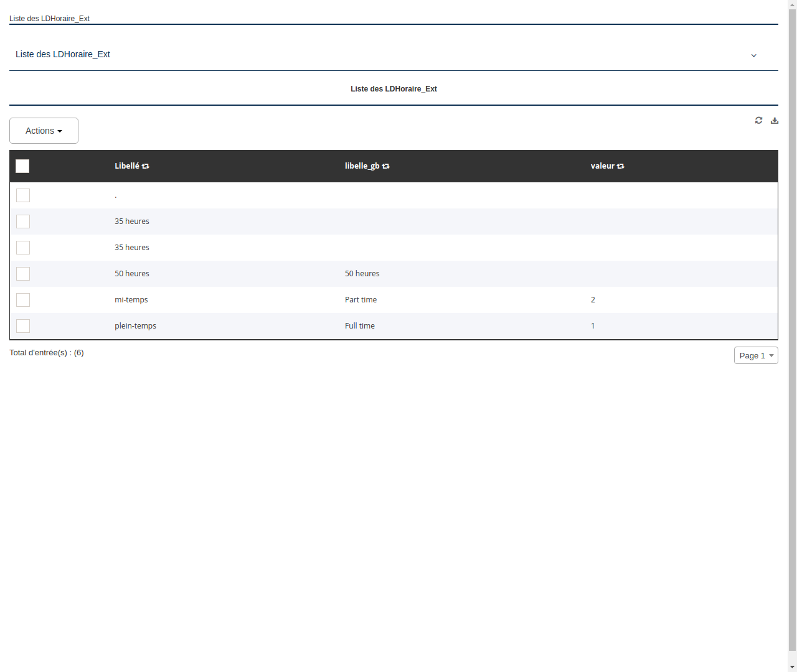The height and width of the screenshot is (672, 797).
Task: Refresh the LDHoraire_Ext list
Action: (x=758, y=120)
